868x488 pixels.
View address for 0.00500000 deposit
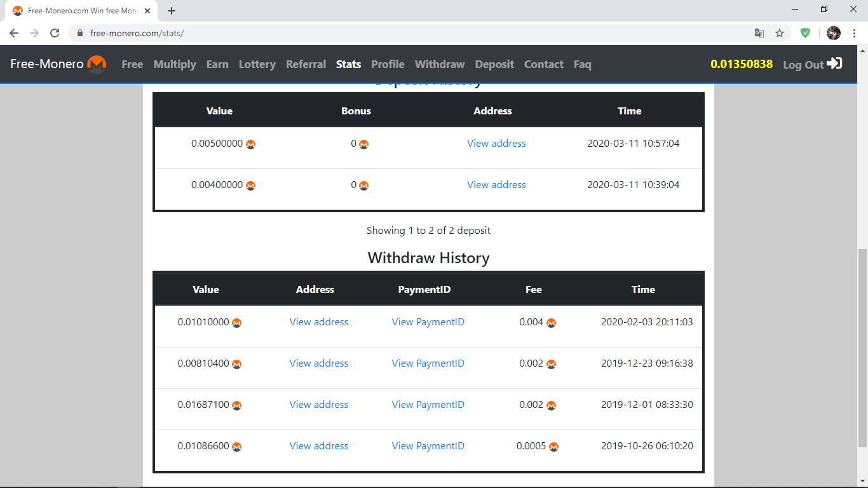(497, 144)
